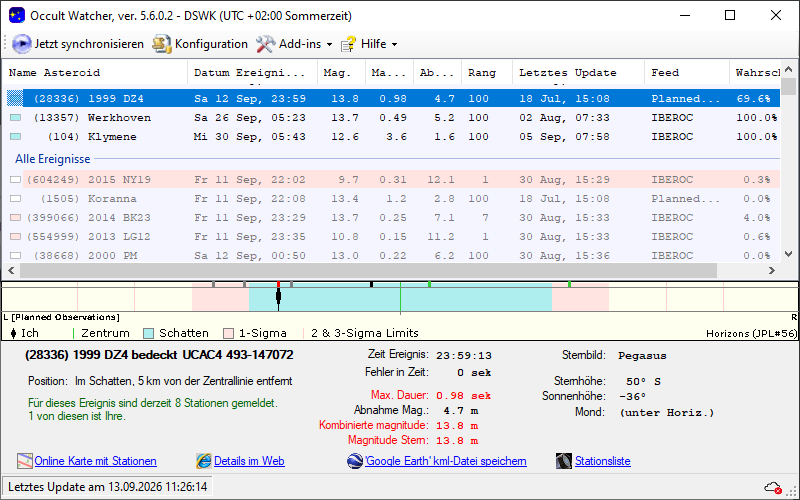Viewport: 800px width, 500px height.
Task: Click the Planned... feed cell of Koranna row
Action: tap(685, 198)
